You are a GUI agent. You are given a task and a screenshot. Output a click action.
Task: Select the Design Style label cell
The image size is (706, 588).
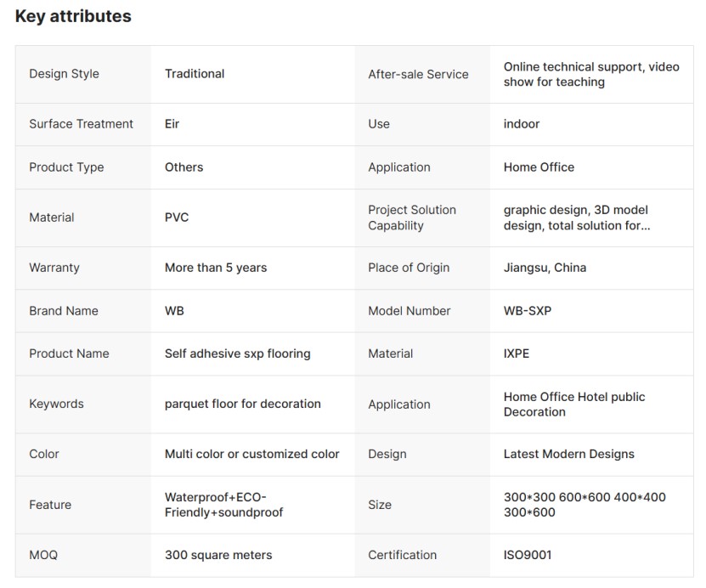coord(64,74)
